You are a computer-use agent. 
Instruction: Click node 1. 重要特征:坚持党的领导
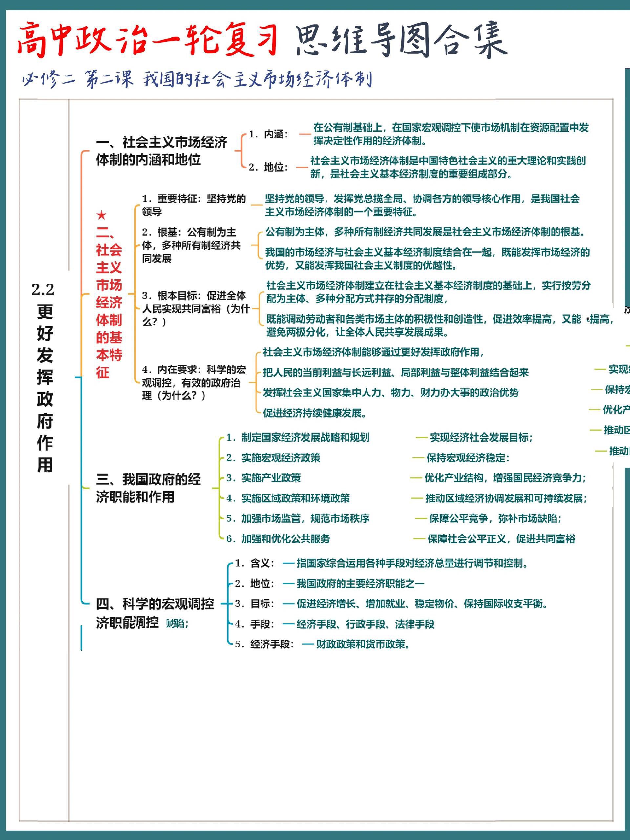[x=194, y=205]
